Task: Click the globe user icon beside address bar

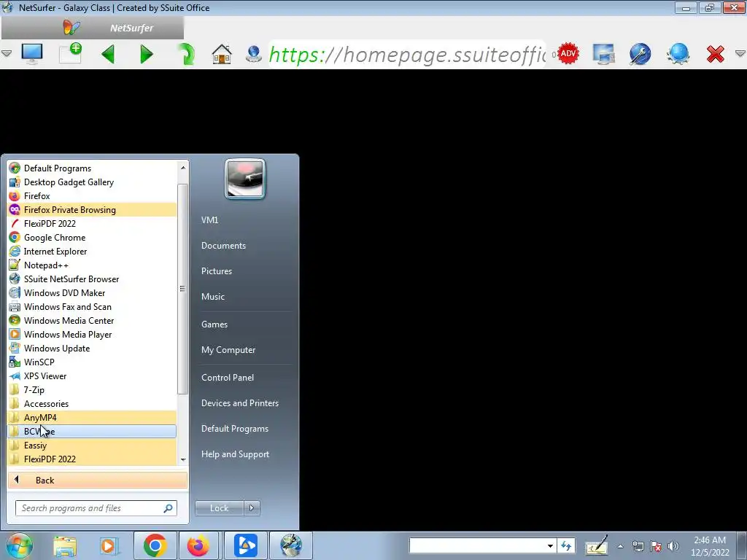Action: (x=254, y=54)
